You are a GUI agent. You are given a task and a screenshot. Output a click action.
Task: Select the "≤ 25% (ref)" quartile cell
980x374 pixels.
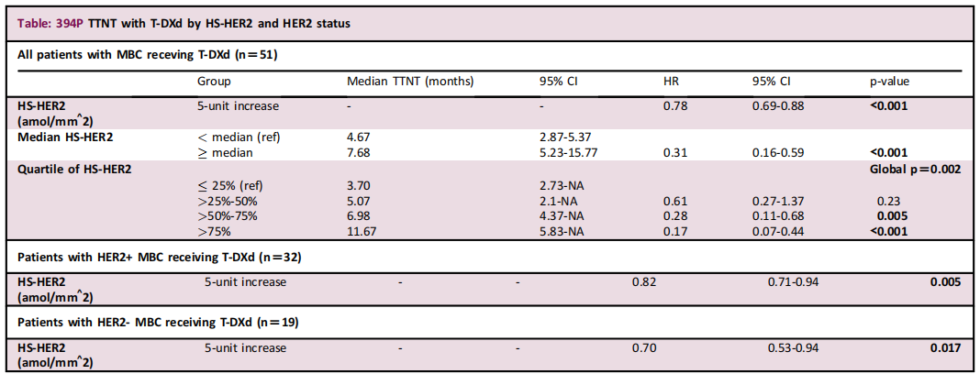click(x=229, y=185)
